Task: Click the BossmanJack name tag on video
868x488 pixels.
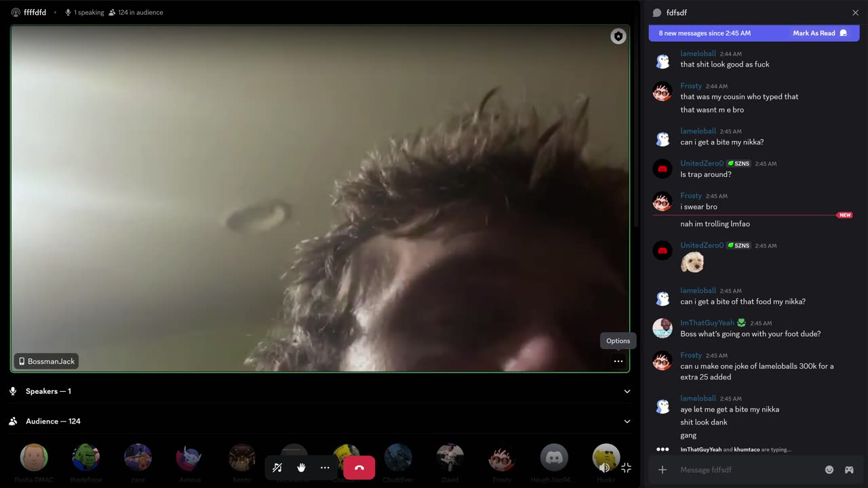Action: [46, 361]
